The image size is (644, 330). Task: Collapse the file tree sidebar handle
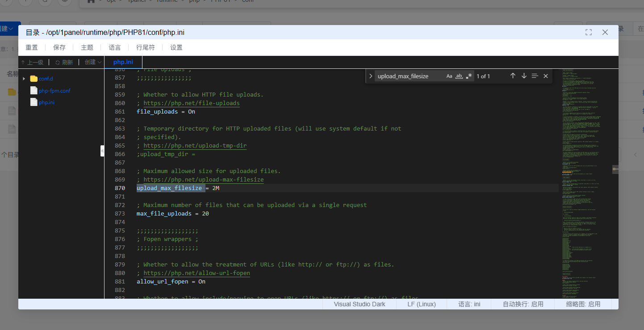[x=102, y=151]
